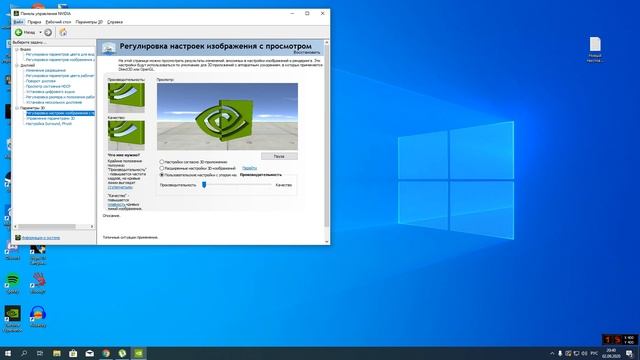Click right arrow of task tree scrollbar

[92, 227]
